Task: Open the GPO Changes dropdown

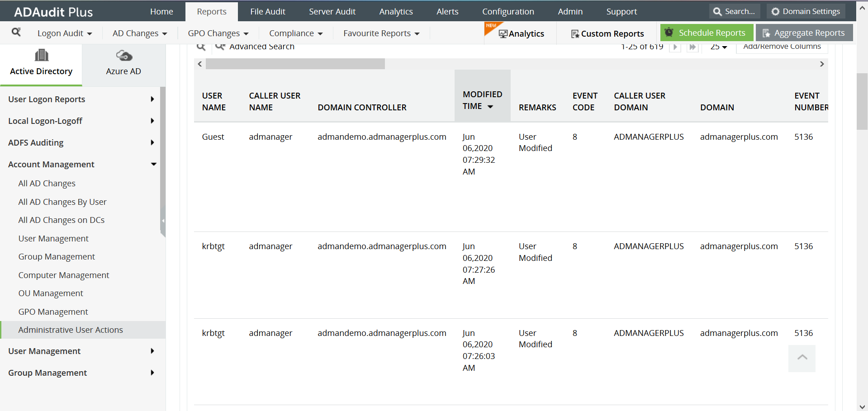Action: coord(218,33)
